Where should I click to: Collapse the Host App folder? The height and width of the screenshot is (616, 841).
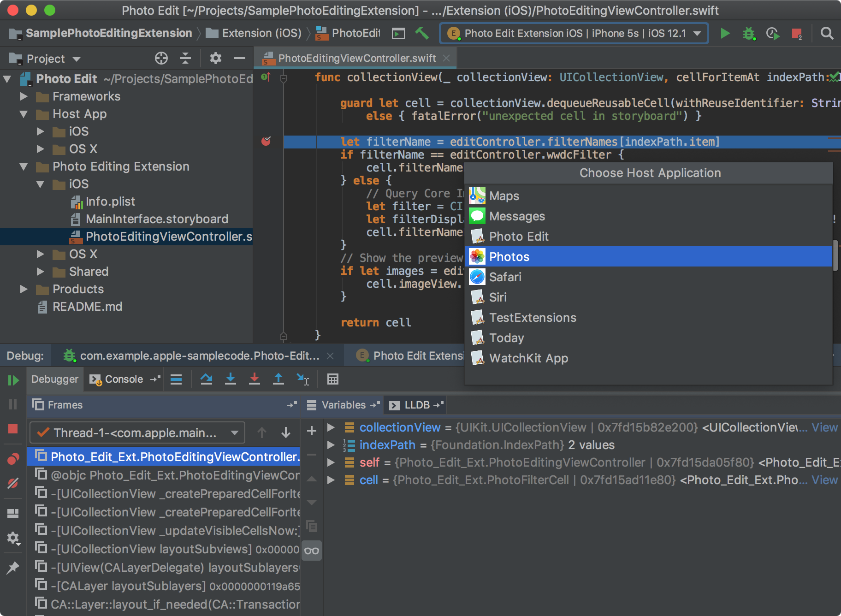(24, 114)
